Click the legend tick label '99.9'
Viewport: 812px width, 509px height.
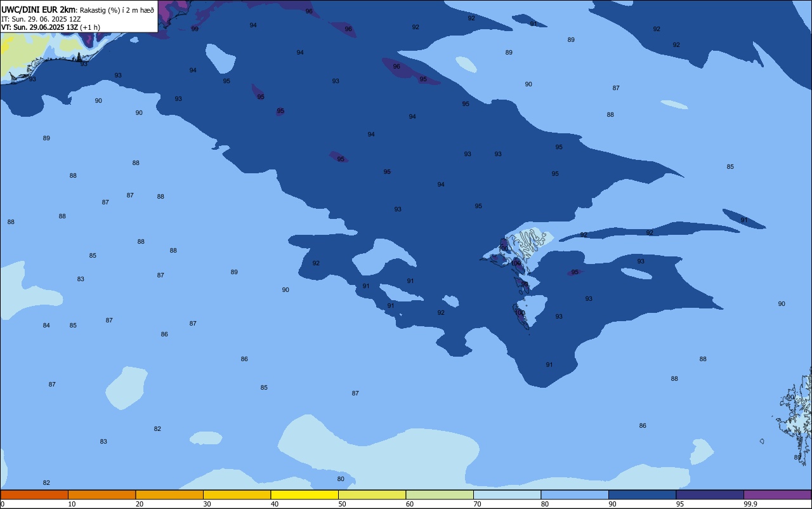pyautogui.click(x=750, y=504)
